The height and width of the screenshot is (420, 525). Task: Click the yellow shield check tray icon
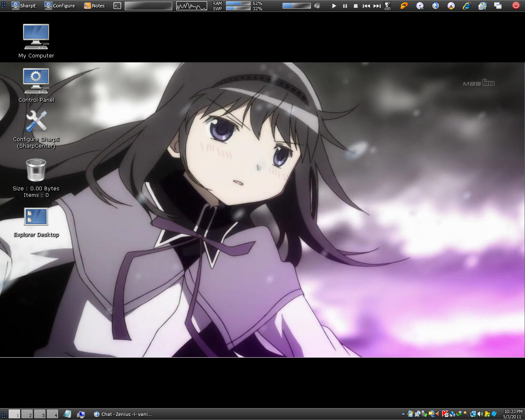(487, 414)
